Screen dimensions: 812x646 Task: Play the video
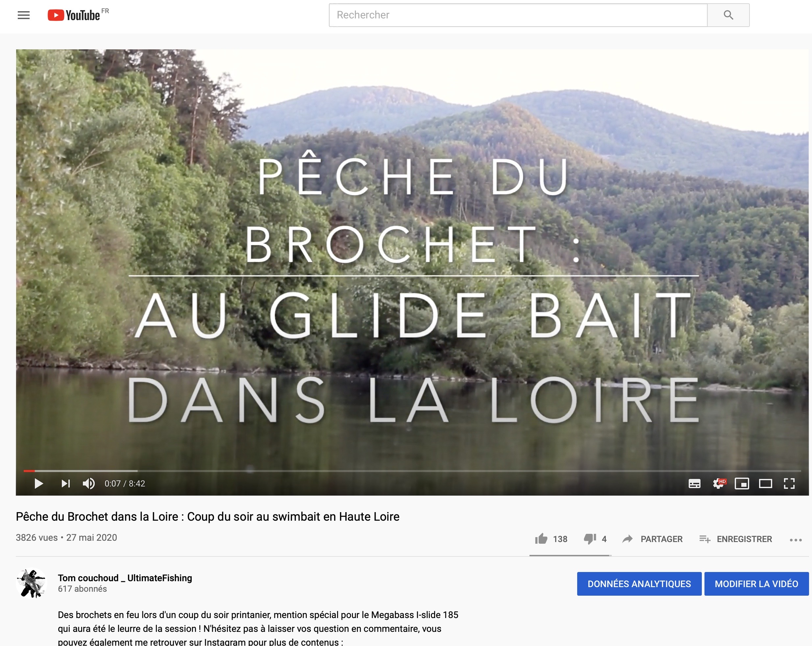38,483
